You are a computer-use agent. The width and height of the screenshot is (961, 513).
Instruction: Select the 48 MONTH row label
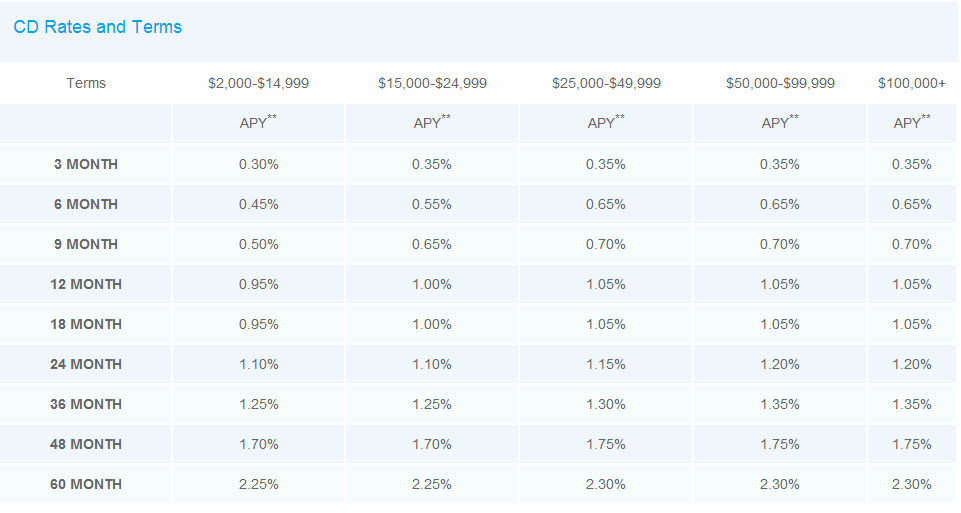point(86,444)
